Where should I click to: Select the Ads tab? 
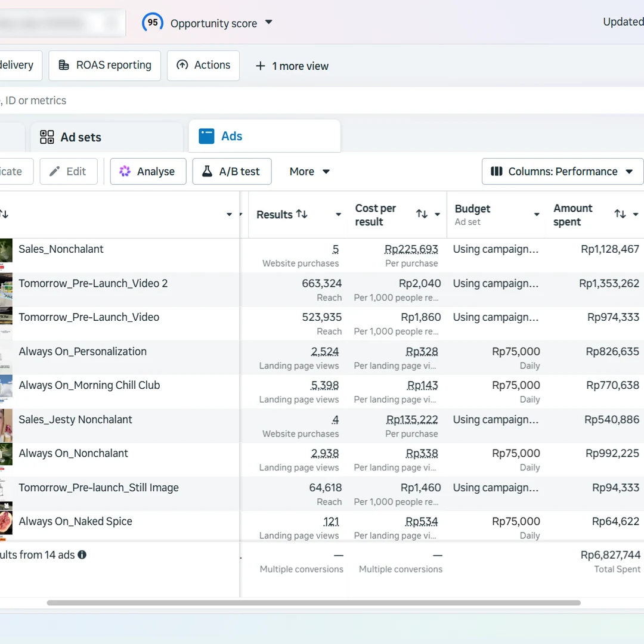point(265,137)
